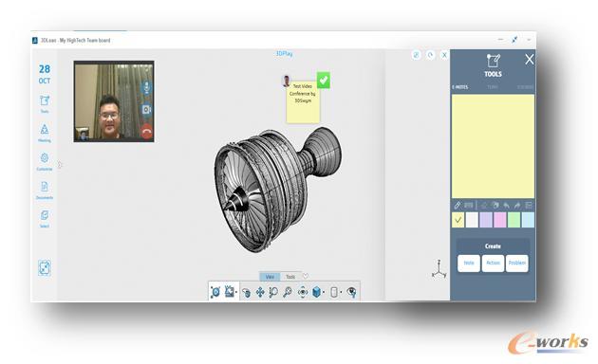This screenshot has width=598, height=364.
Task: Open Documents in the left sidebar
Action: [x=45, y=190]
